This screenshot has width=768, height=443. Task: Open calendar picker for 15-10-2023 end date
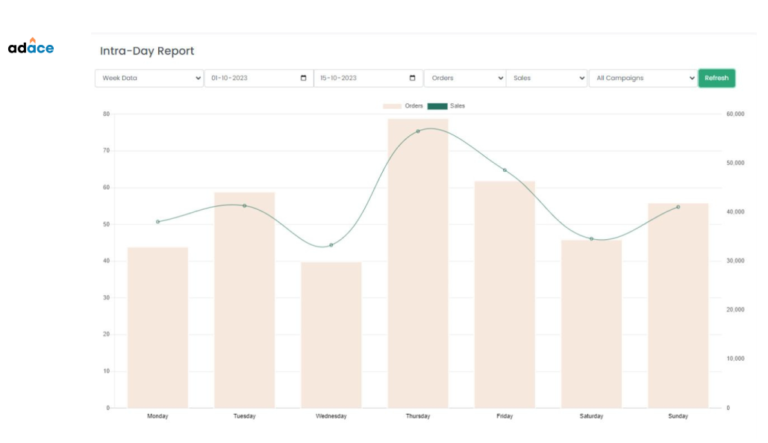[413, 78]
